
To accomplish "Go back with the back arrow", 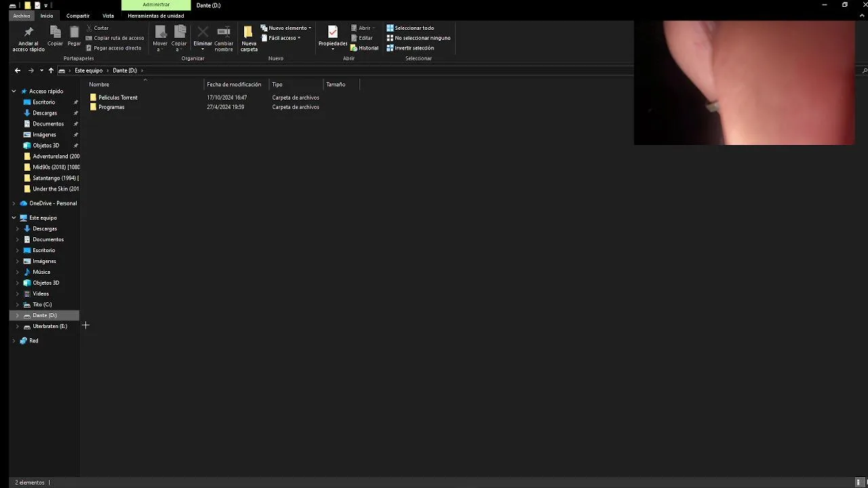I will click(x=18, y=70).
